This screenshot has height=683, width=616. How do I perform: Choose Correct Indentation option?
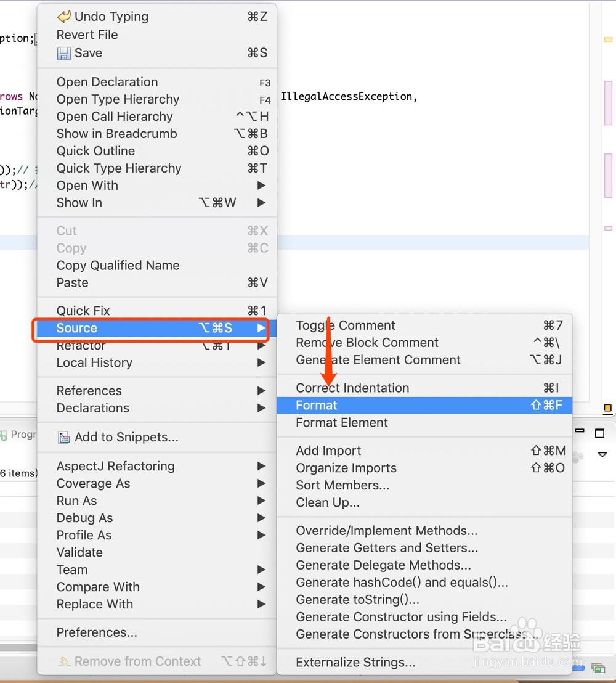click(352, 388)
